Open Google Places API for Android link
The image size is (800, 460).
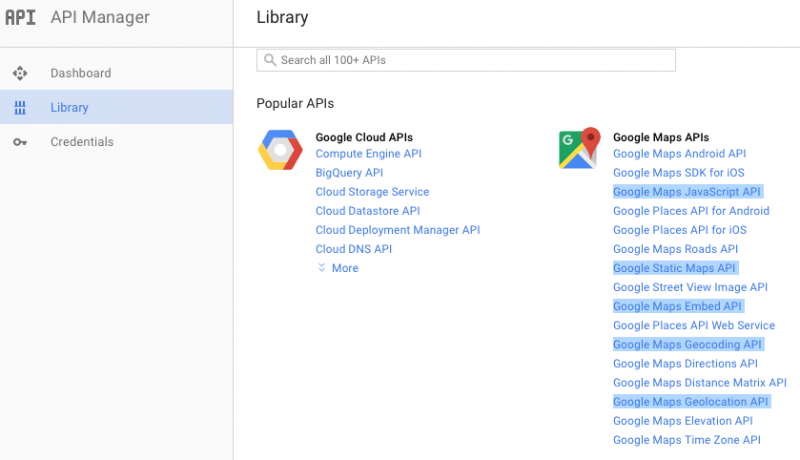691,211
